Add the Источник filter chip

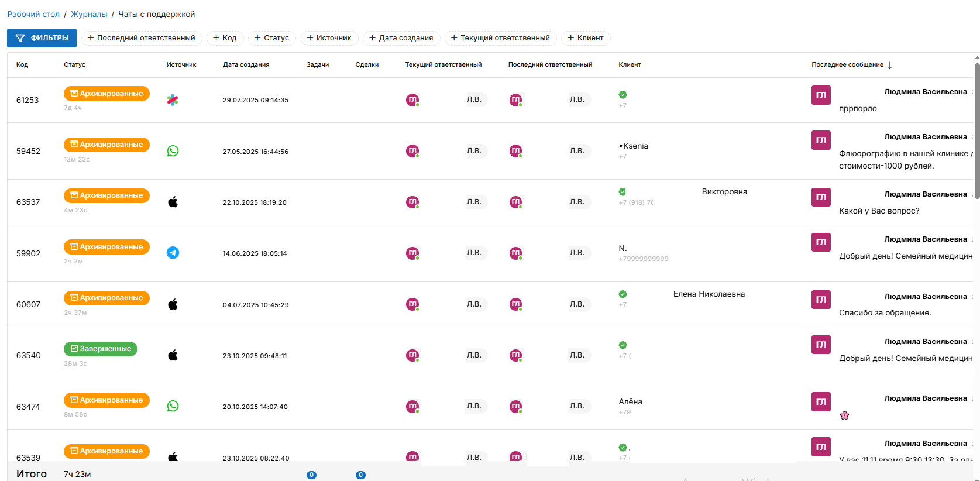point(329,38)
